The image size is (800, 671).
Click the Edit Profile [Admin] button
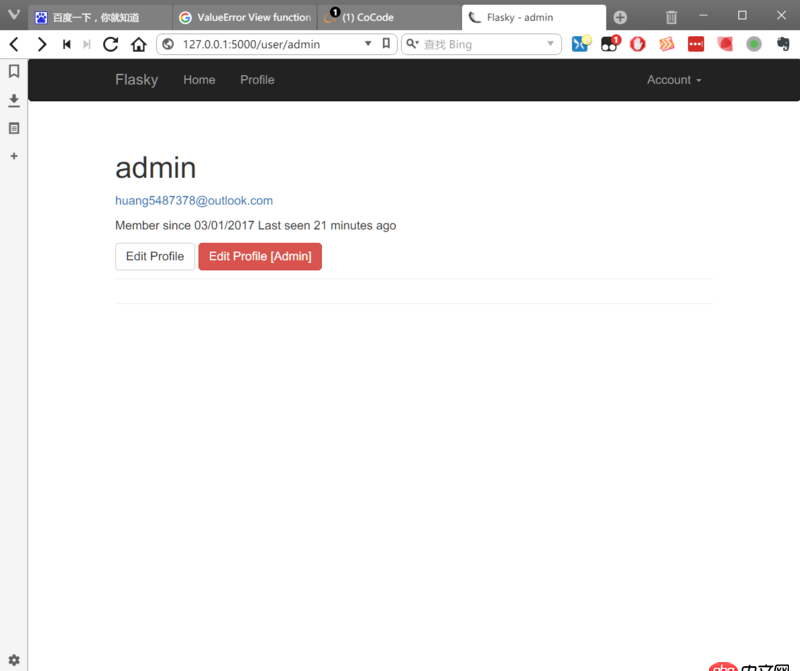(x=260, y=257)
